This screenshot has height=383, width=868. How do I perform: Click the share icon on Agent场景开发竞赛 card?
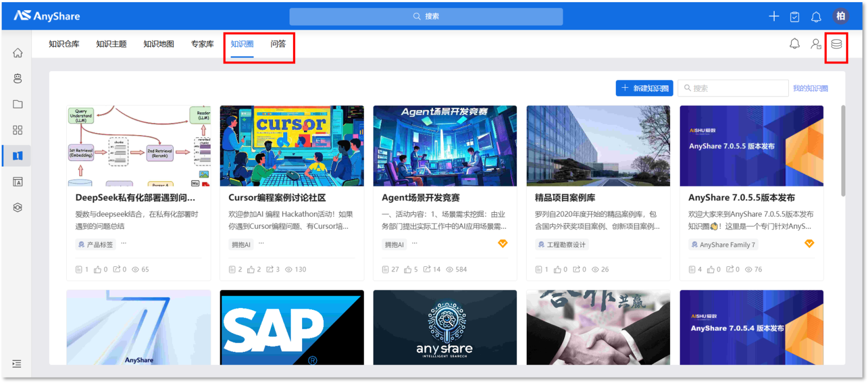[x=426, y=269]
